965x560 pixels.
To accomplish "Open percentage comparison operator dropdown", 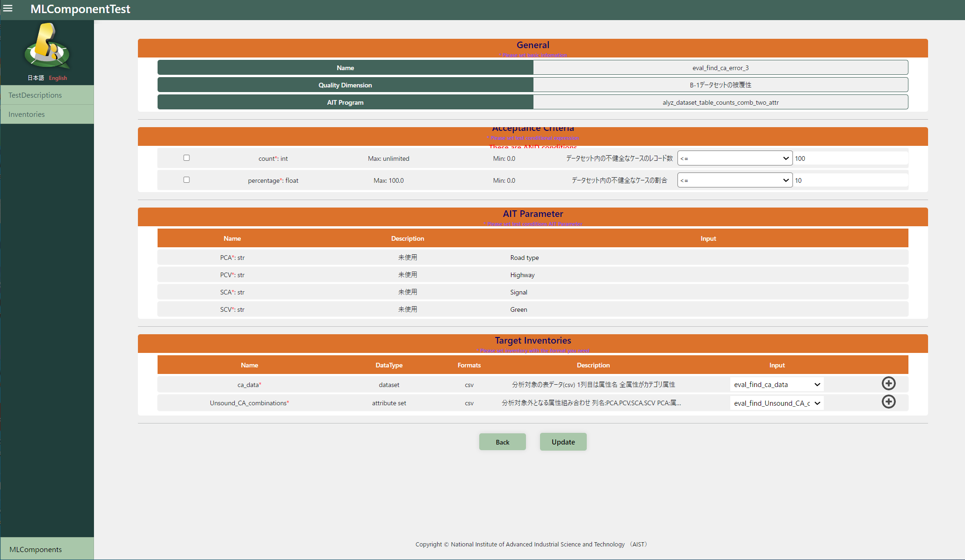I will click(735, 180).
